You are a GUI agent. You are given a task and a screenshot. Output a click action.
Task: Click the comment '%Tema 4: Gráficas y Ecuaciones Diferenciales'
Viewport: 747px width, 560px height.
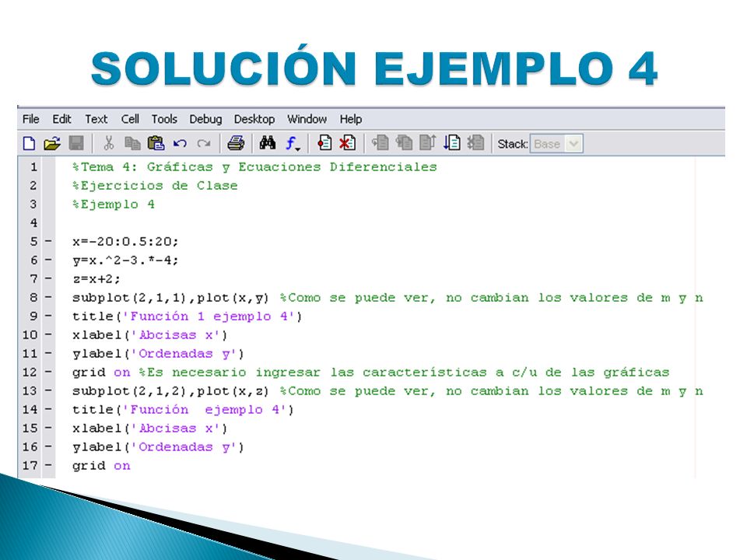[254, 167]
